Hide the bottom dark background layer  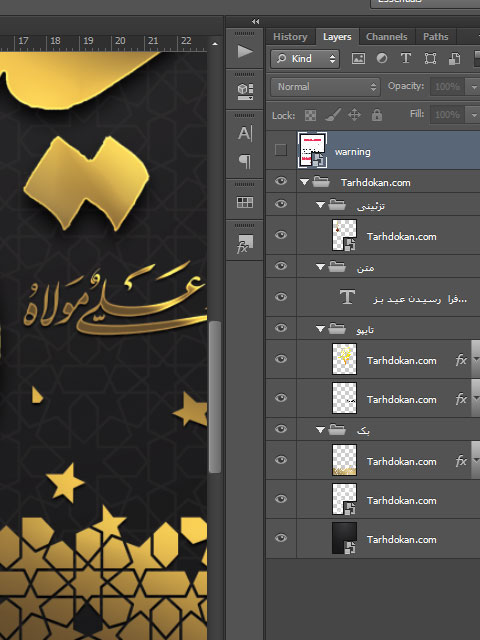[x=281, y=538]
